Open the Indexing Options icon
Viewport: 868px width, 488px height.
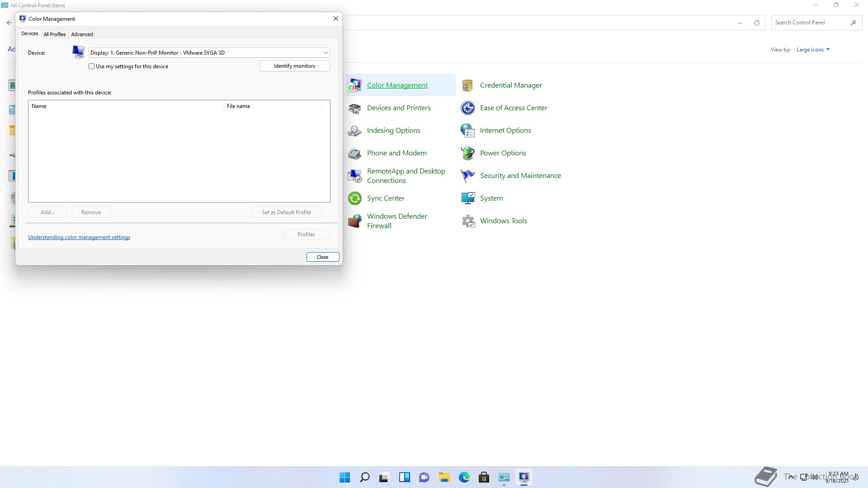point(355,131)
